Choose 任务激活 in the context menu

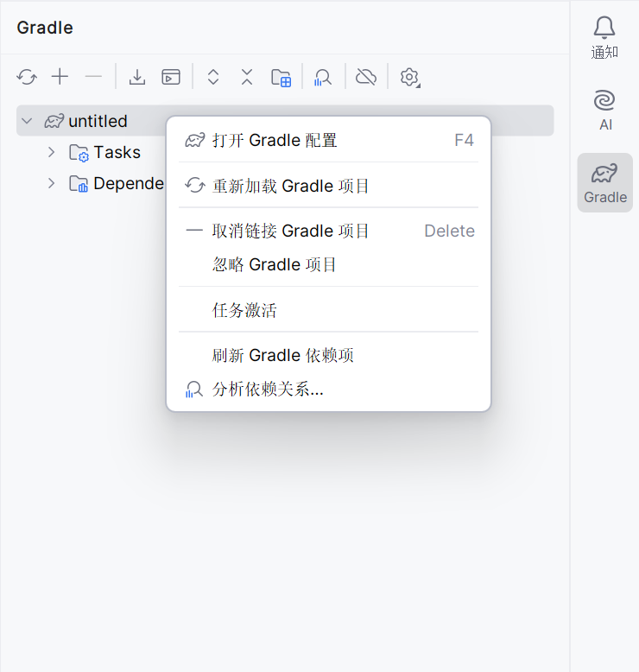pos(328,310)
